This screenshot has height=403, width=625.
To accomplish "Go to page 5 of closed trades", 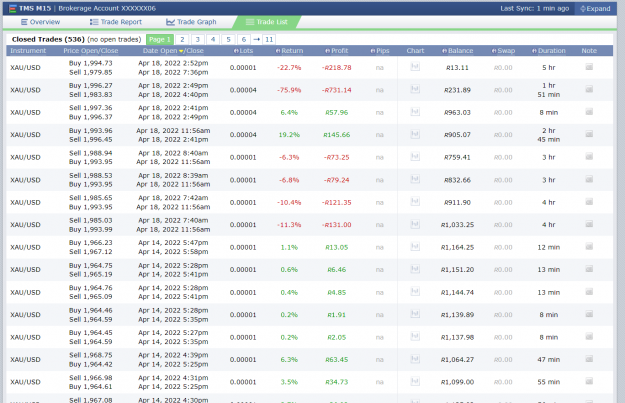I will 228,39.
